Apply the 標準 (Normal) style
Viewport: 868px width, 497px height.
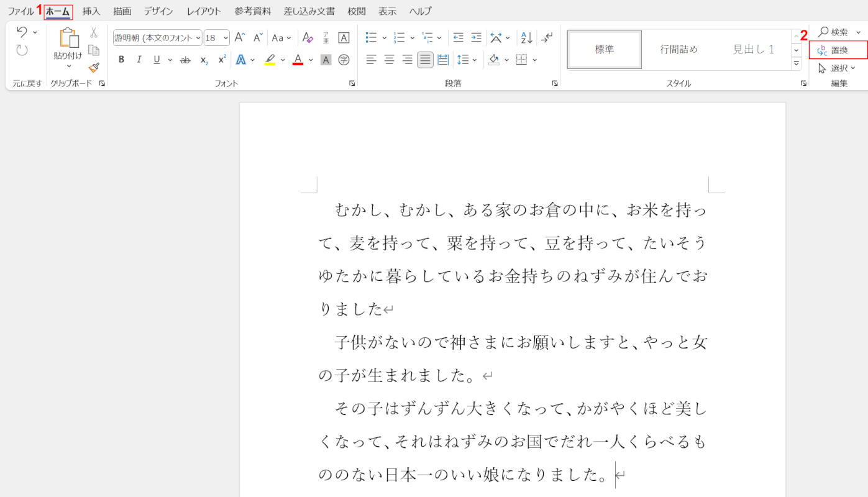pos(605,49)
